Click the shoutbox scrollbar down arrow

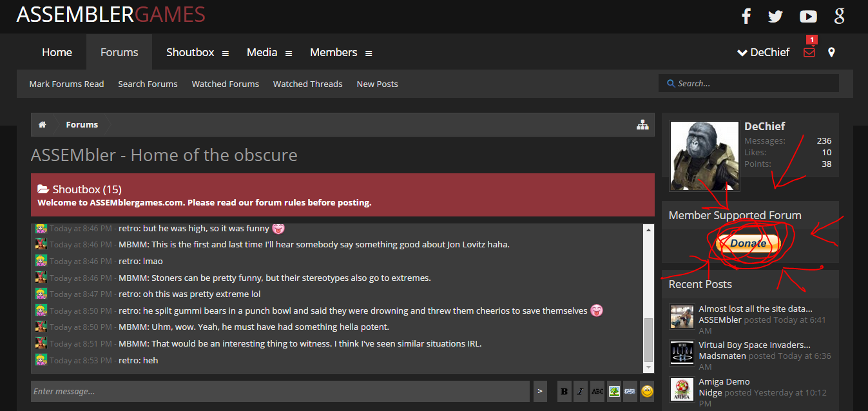click(648, 367)
